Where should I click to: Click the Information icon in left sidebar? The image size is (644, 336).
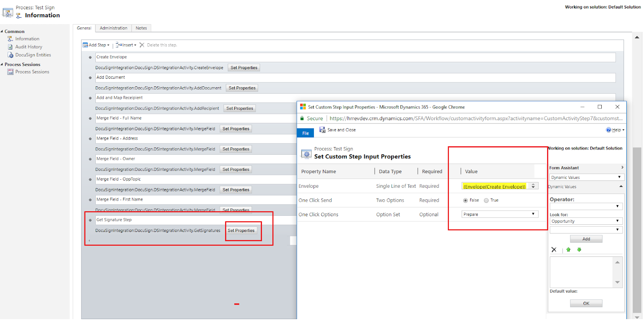[10, 39]
